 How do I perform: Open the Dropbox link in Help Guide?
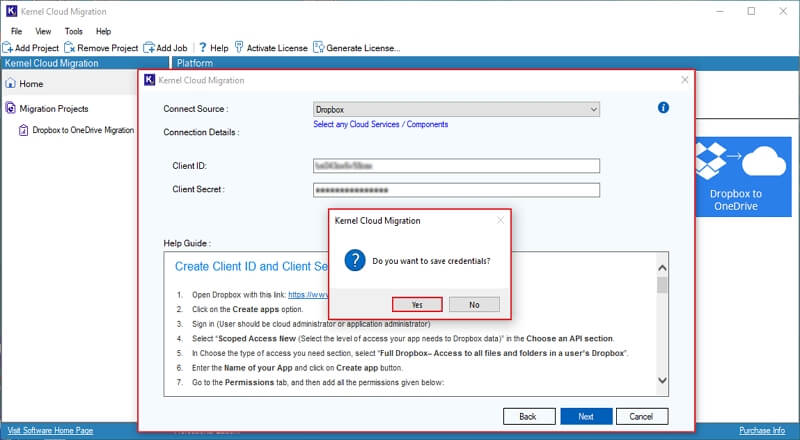[308, 295]
